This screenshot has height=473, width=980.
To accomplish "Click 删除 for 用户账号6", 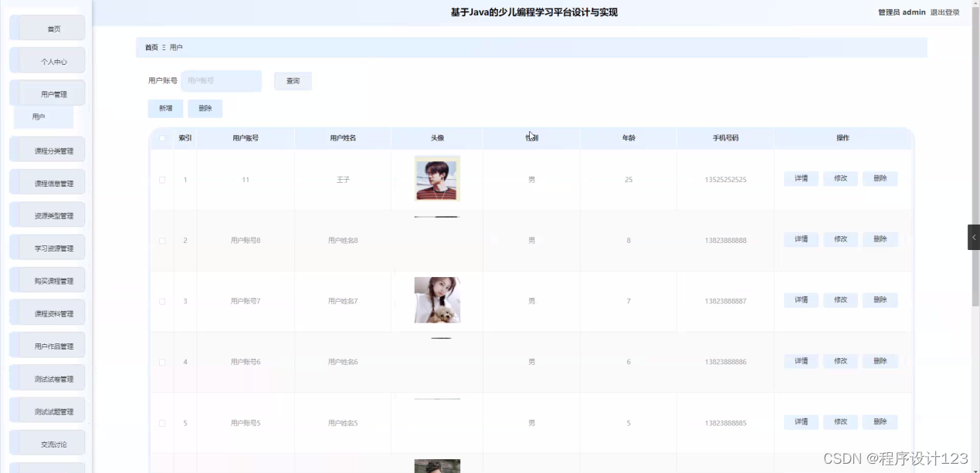I will point(880,361).
